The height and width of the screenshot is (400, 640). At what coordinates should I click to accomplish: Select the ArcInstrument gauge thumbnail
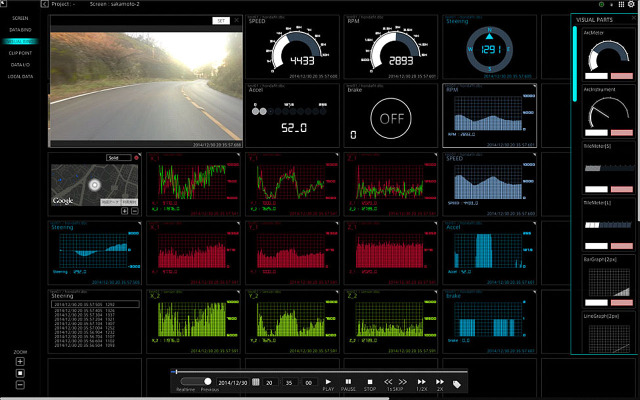[x=608, y=111]
